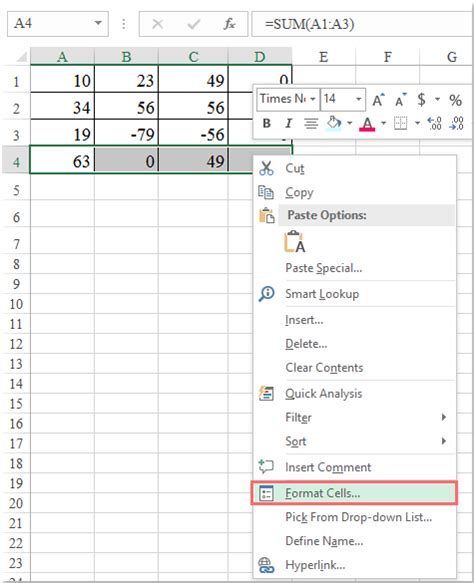Click cell containing -56

click(193, 133)
